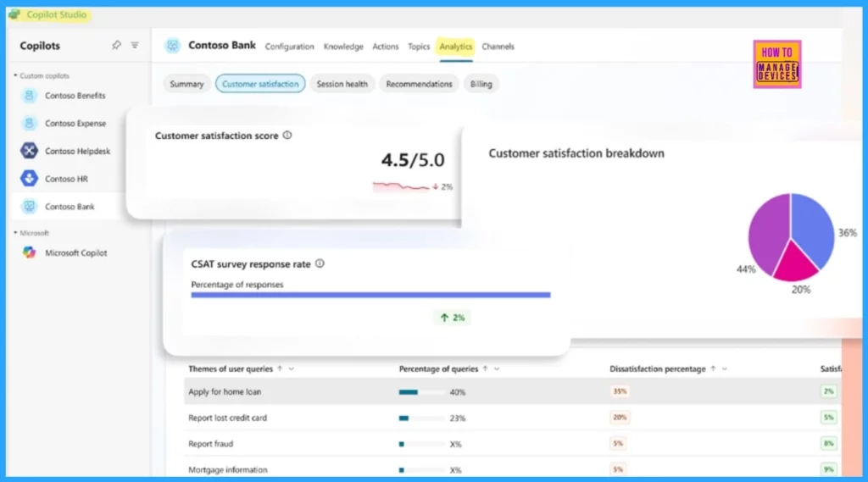Click the Contoso HR copilot icon
This screenshot has height=482, width=868.
coord(30,178)
